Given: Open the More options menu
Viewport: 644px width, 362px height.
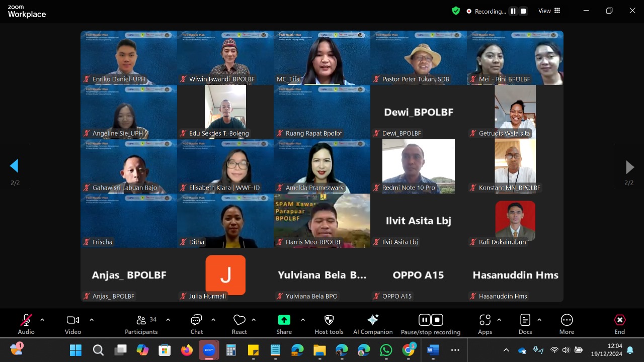Looking at the screenshot, I should pyautogui.click(x=567, y=324).
